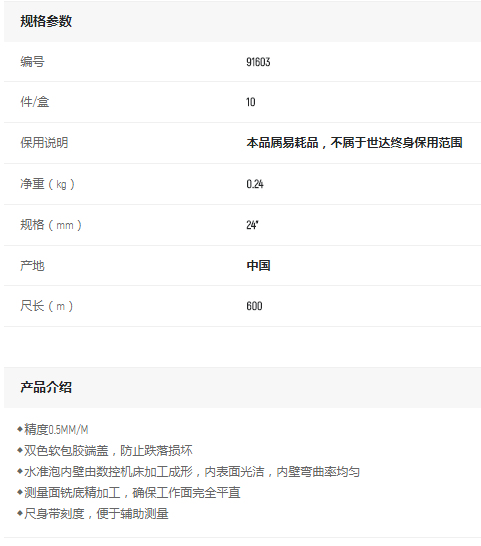Click the length value 600
The height and width of the screenshot is (546, 481).
click(254, 306)
